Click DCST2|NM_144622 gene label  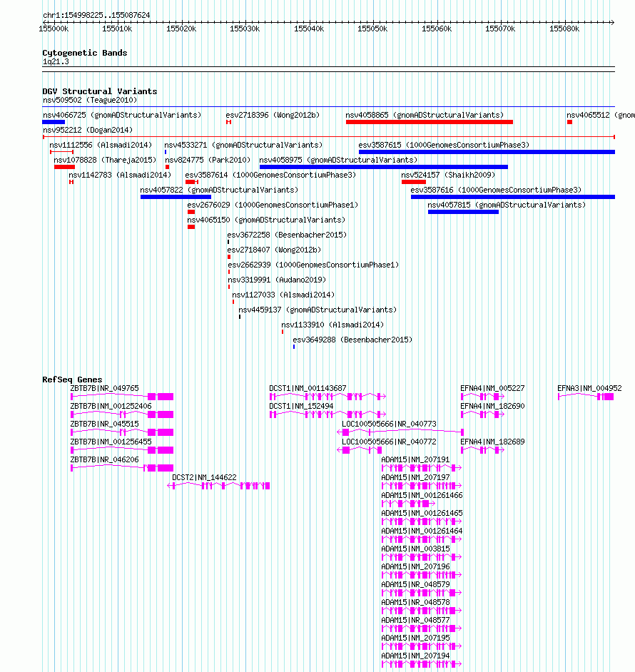[x=204, y=478]
